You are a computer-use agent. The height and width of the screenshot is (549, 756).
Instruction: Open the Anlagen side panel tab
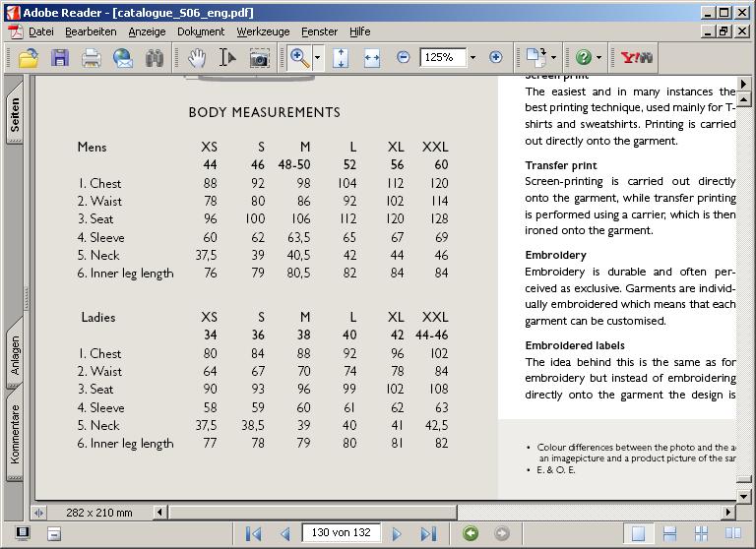click(x=15, y=354)
